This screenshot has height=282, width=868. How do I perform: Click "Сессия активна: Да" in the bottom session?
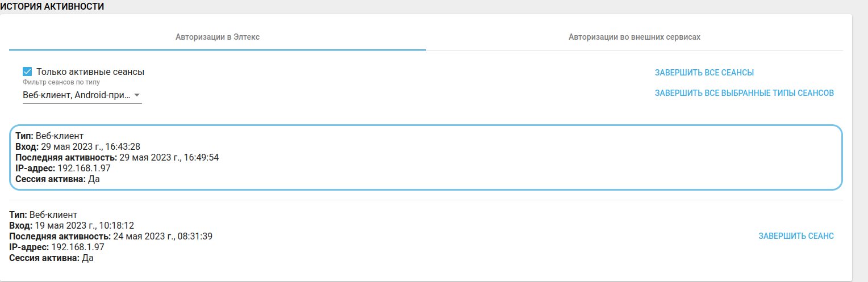51,258
